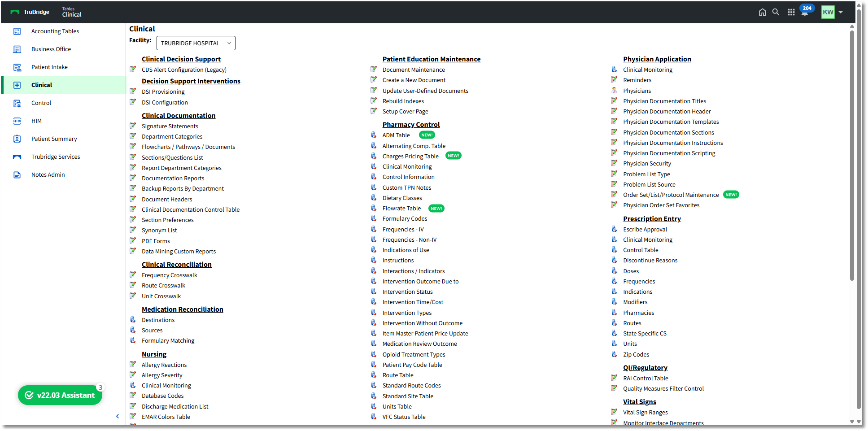Viewport: 868px width, 431px height.
Task: Open Charges Pricing Table link
Action: pyautogui.click(x=410, y=156)
